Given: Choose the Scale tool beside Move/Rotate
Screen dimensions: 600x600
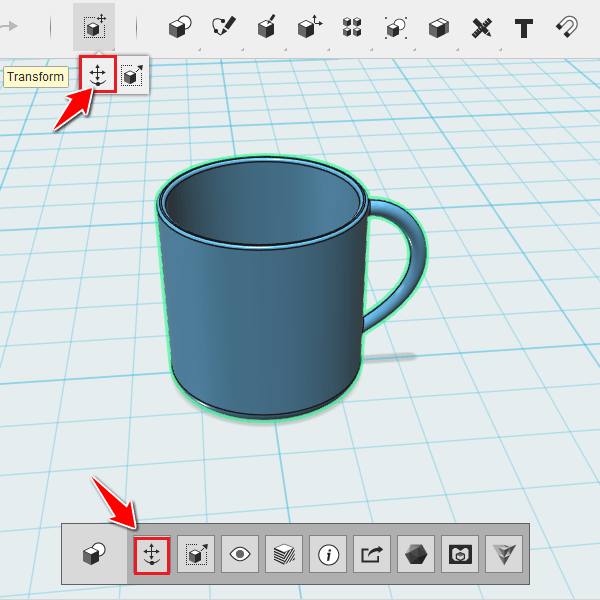Looking at the screenshot, I should [132, 75].
